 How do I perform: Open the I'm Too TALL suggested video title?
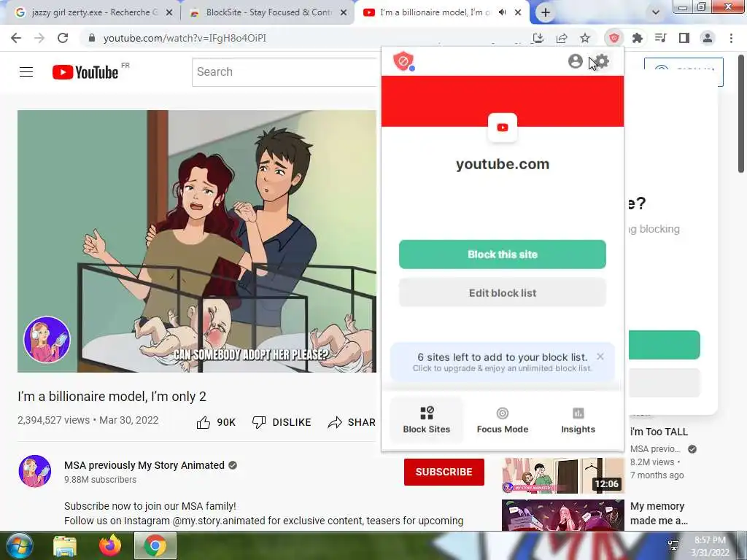click(659, 432)
